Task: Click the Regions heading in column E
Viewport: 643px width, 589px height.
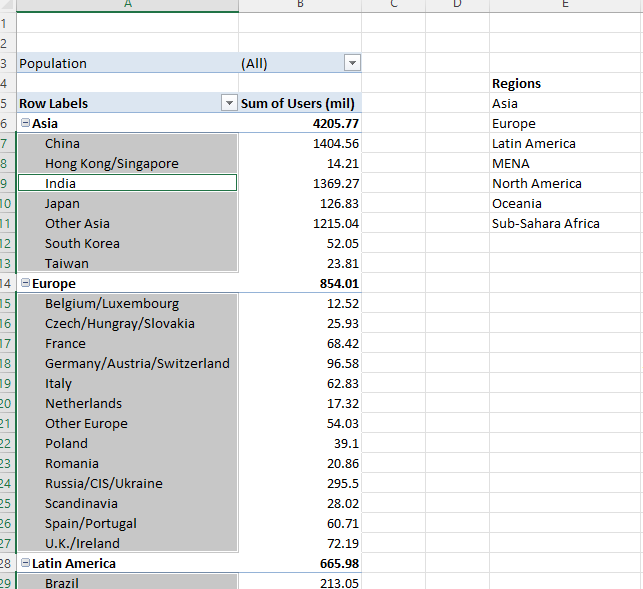Action: click(x=516, y=83)
